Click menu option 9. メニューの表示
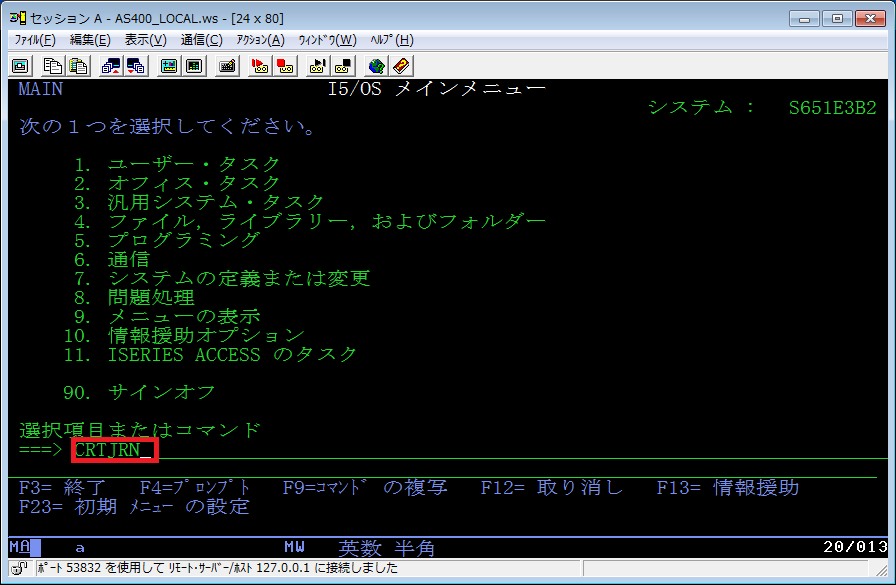 point(167,316)
